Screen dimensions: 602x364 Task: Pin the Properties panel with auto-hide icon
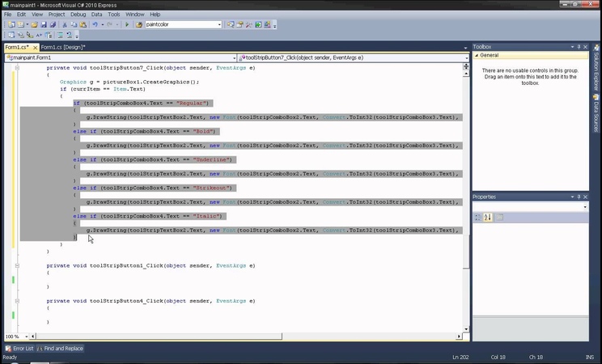point(579,197)
